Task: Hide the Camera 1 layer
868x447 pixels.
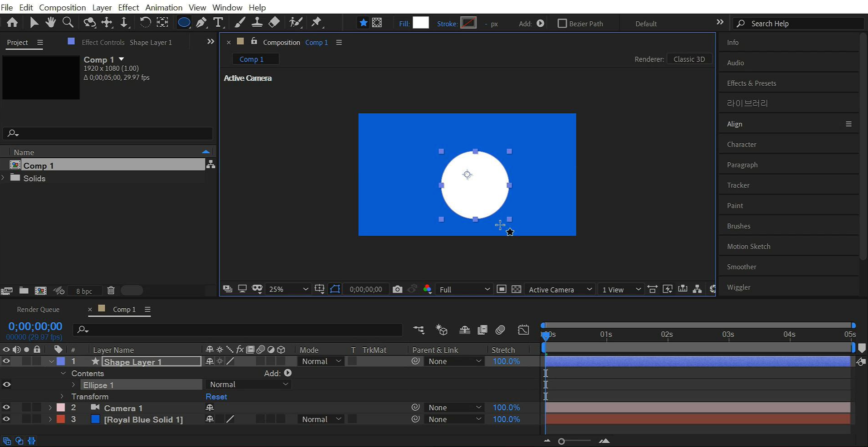Action: (x=6, y=408)
